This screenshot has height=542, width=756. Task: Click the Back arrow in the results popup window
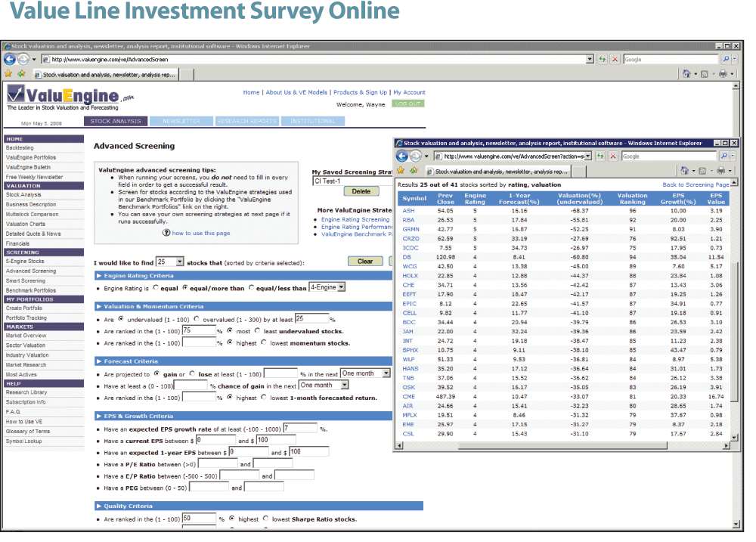[401, 156]
